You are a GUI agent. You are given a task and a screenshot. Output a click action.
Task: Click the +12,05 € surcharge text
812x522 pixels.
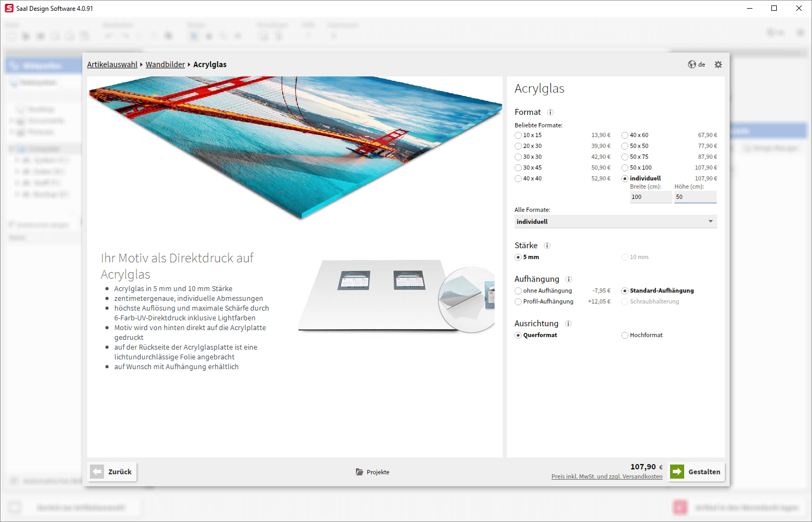coord(599,302)
